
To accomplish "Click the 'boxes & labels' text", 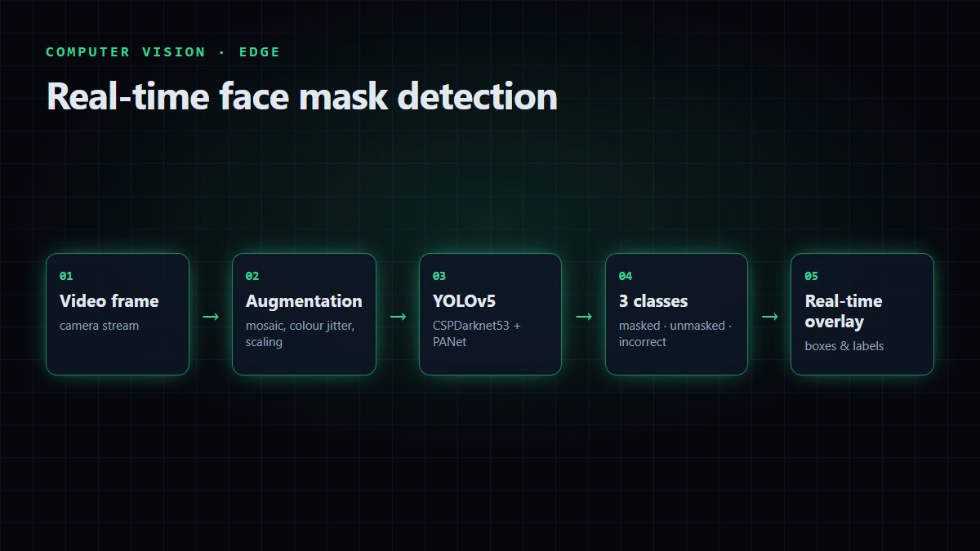I will [844, 346].
